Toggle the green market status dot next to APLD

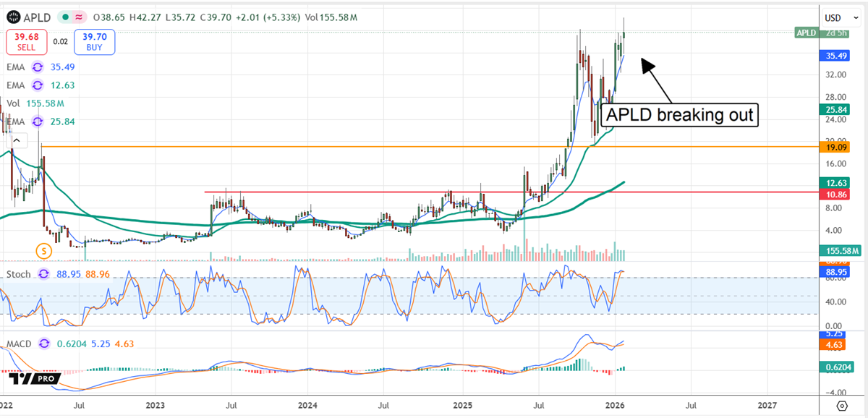pos(66,17)
